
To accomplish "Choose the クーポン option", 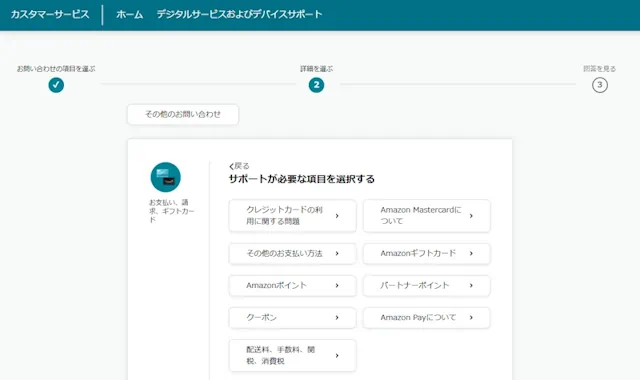I will coord(292,318).
